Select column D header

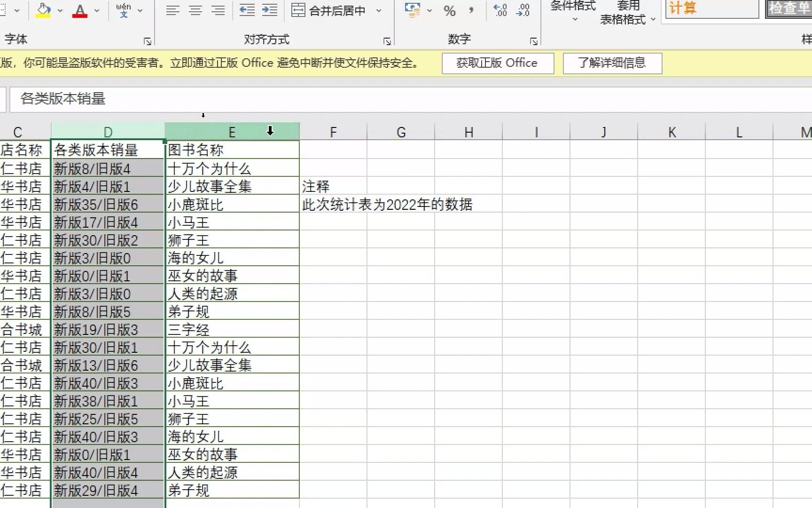tap(108, 132)
